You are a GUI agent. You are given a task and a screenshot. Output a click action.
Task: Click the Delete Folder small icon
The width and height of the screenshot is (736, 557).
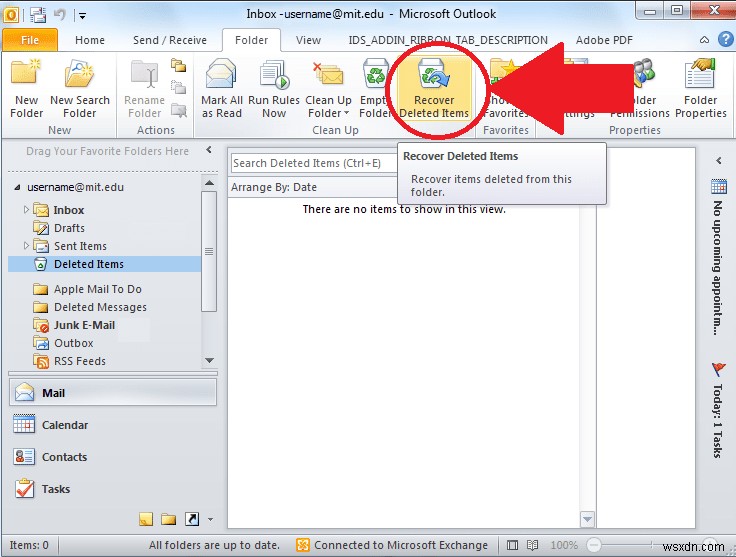178,111
